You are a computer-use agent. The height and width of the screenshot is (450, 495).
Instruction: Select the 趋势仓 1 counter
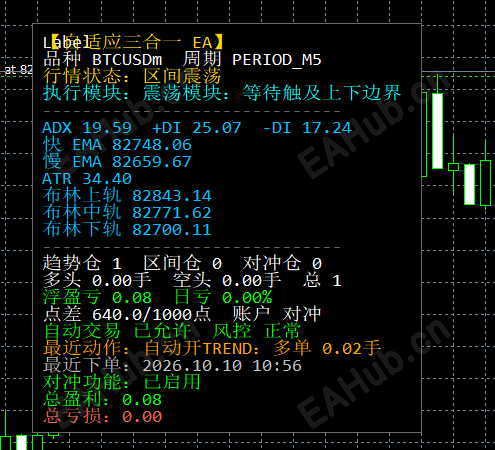tap(82, 263)
